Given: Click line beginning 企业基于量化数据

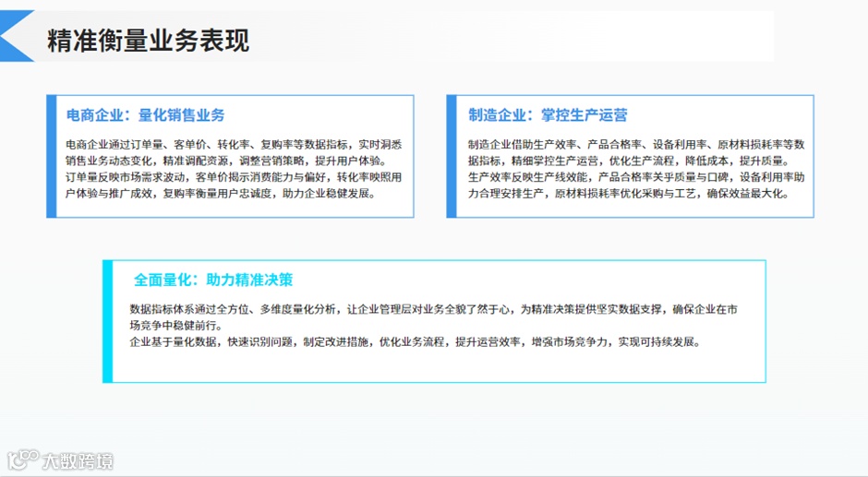Looking at the screenshot, I should 416,342.
